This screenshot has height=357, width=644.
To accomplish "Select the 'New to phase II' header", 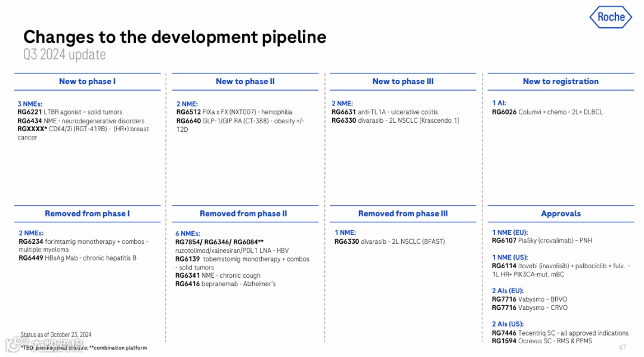I will click(245, 81).
